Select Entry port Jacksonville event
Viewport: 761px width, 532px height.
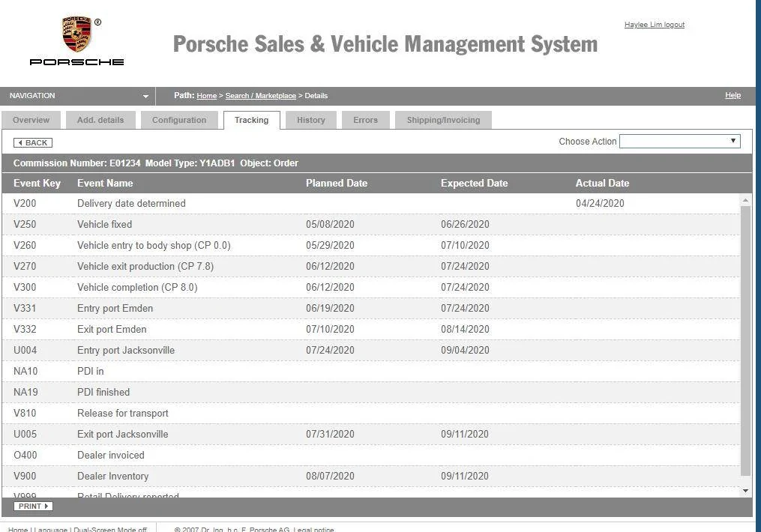coord(126,350)
